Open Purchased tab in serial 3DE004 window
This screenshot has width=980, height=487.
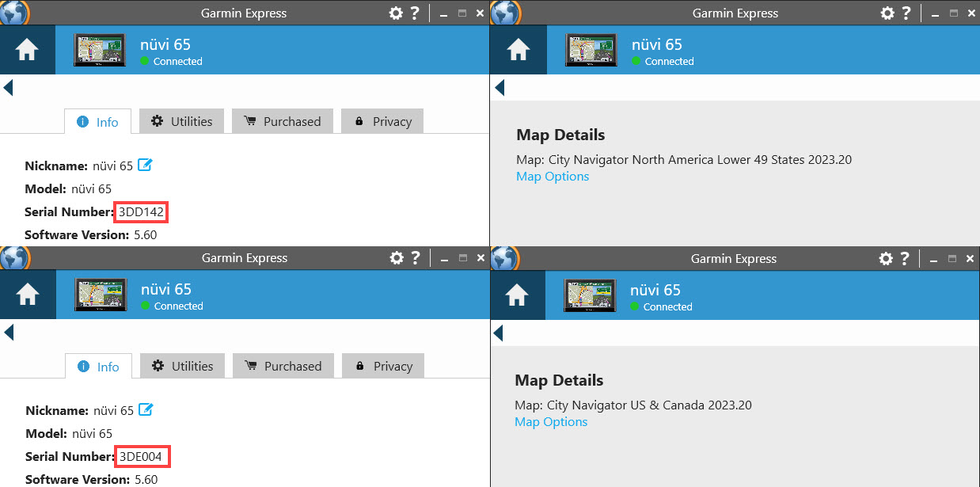click(283, 366)
